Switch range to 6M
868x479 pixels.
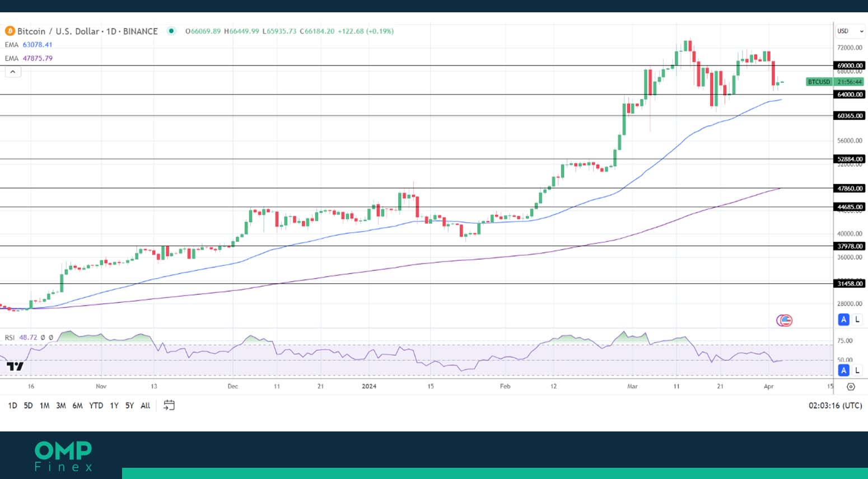click(x=78, y=406)
